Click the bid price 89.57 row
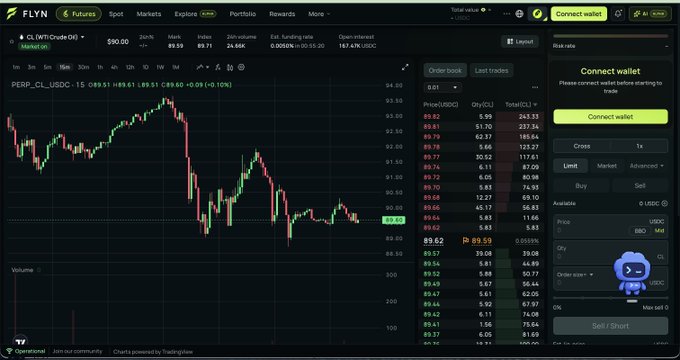Viewport: 680px width, 360px height. pyautogui.click(x=481, y=253)
